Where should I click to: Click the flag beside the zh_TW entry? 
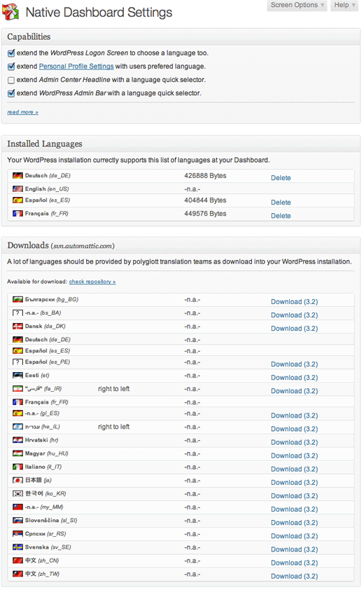point(17,574)
